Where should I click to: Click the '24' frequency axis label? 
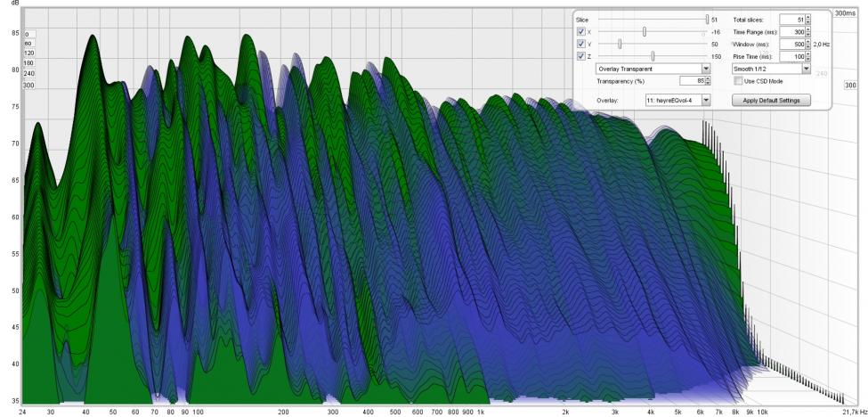(22, 412)
